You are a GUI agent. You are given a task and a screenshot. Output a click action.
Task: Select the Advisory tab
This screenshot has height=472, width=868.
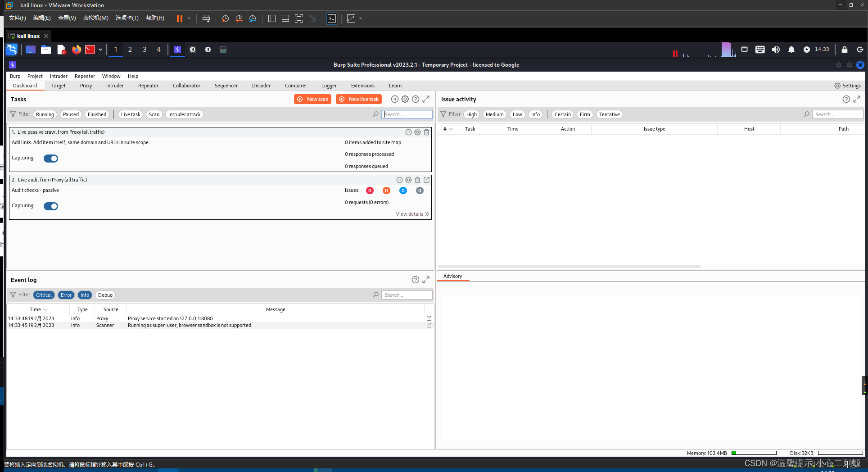point(452,276)
